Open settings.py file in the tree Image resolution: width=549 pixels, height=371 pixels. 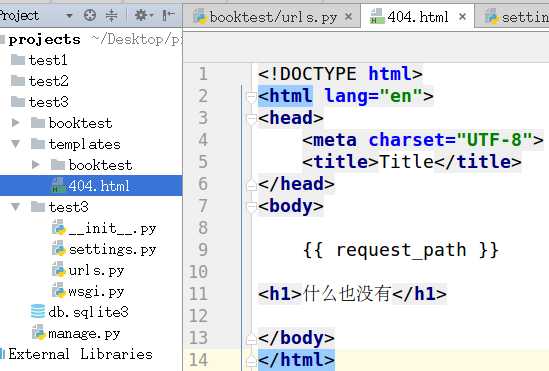pyautogui.click(x=112, y=249)
